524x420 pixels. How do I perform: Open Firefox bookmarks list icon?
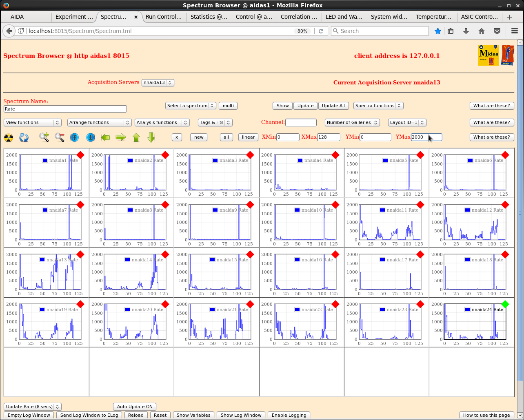451,31
